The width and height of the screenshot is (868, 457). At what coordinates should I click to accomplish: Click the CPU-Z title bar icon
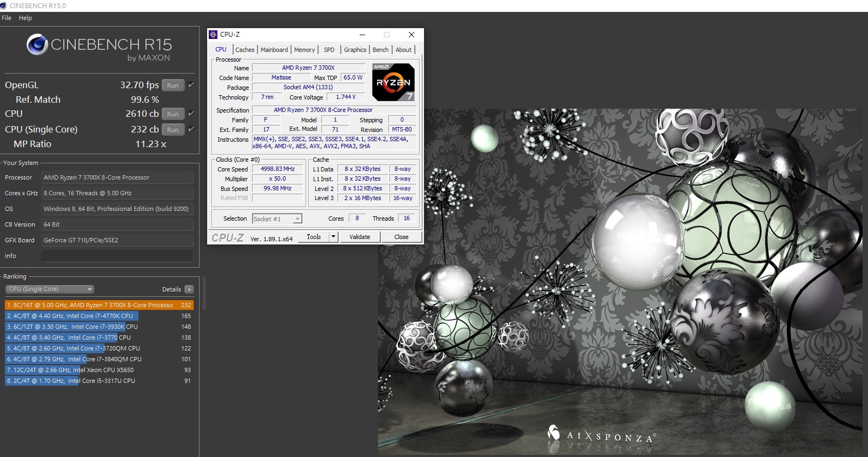pos(213,35)
